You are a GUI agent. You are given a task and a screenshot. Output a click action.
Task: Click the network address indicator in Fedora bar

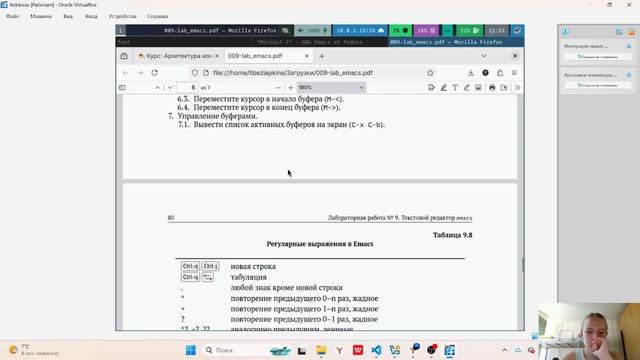point(360,31)
